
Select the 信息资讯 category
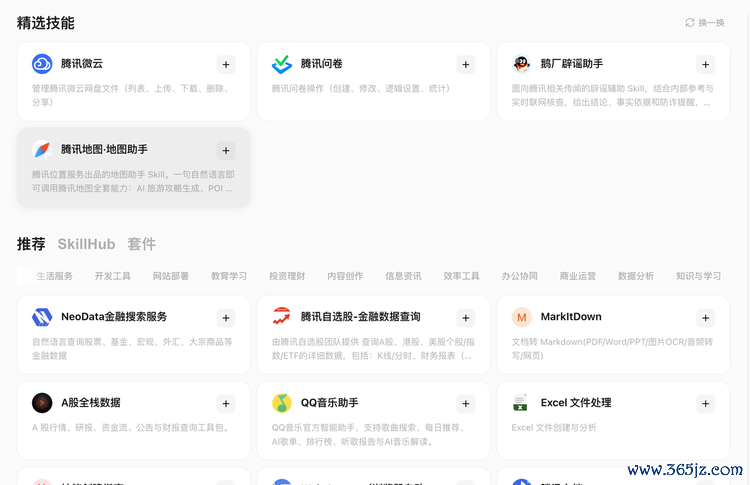tap(403, 276)
